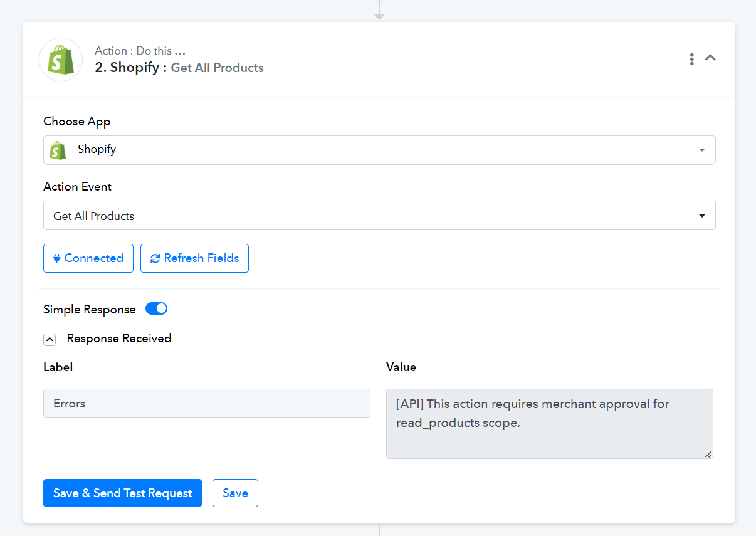Click the 'Simple Response' label
The image size is (756, 536).
pos(90,310)
